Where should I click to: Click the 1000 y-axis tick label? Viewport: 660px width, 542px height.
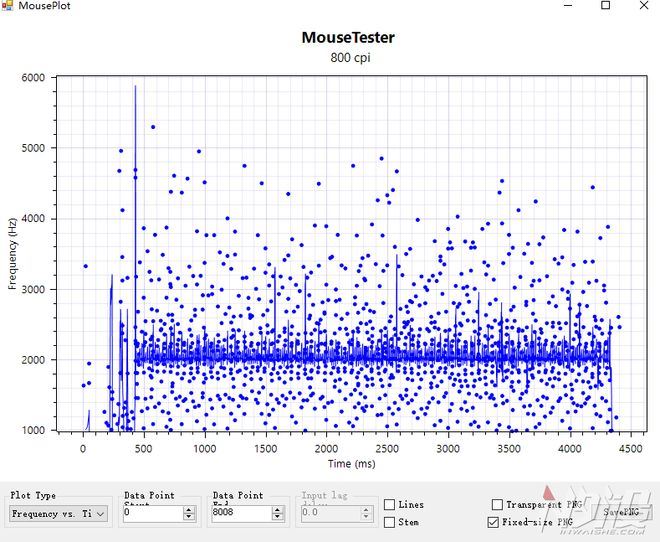pyautogui.click(x=33, y=430)
